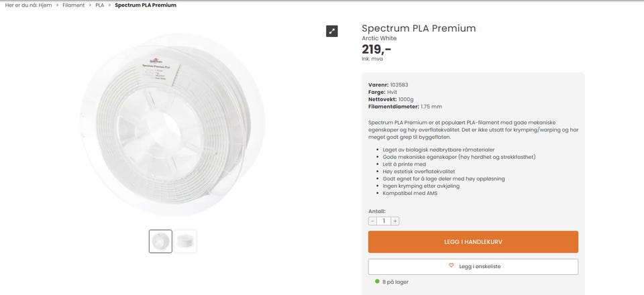The height and width of the screenshot is (295, 644).
Task: Click the fullscreen expand image icon
Action: [x=332, y=31]
